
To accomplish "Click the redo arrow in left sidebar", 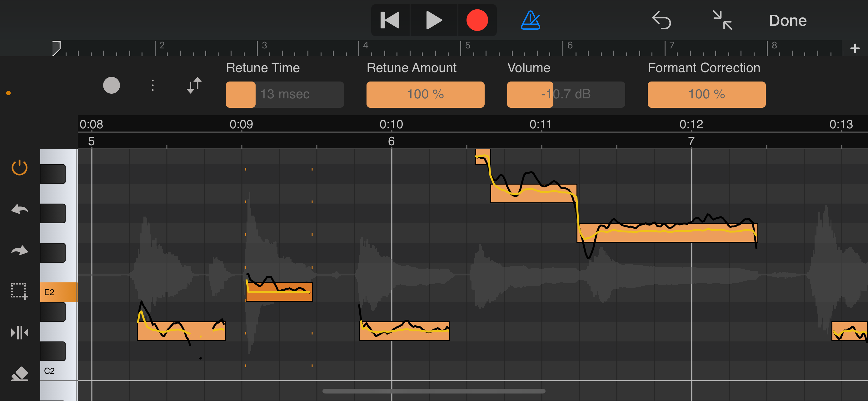I will pyautogui.click(x=20, y=250).
